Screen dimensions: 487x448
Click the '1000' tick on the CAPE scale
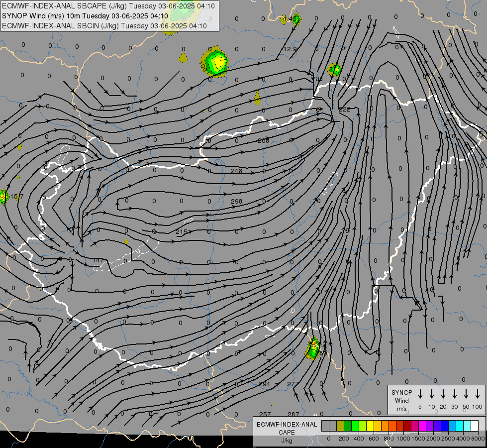[403, 439]
